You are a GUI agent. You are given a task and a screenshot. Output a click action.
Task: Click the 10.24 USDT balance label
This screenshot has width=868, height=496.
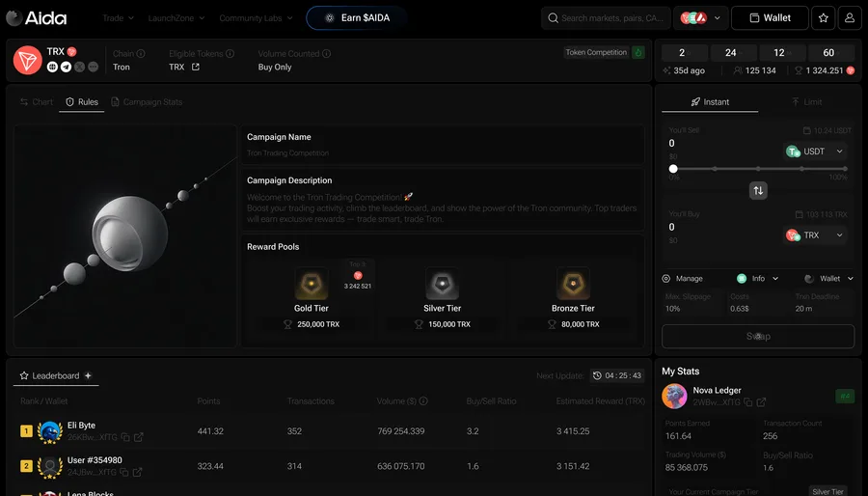pos(827,130)
